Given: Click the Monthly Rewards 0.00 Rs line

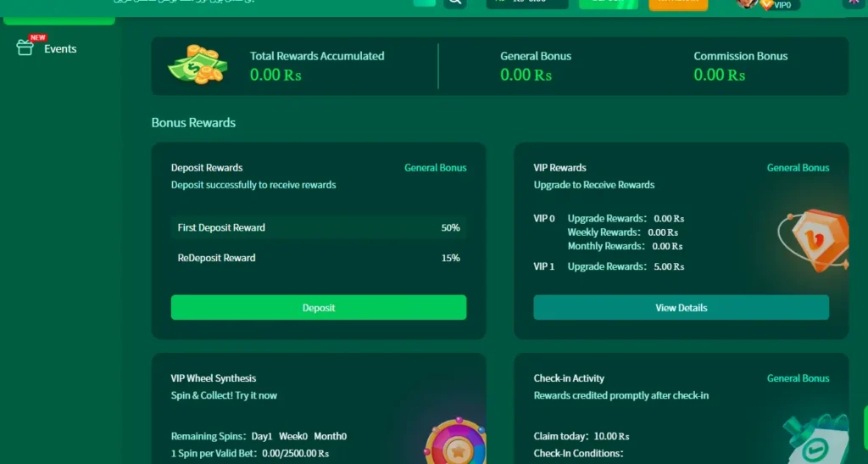Looking at the screenshot, I should pyautogui.click(x=625, y=246).
